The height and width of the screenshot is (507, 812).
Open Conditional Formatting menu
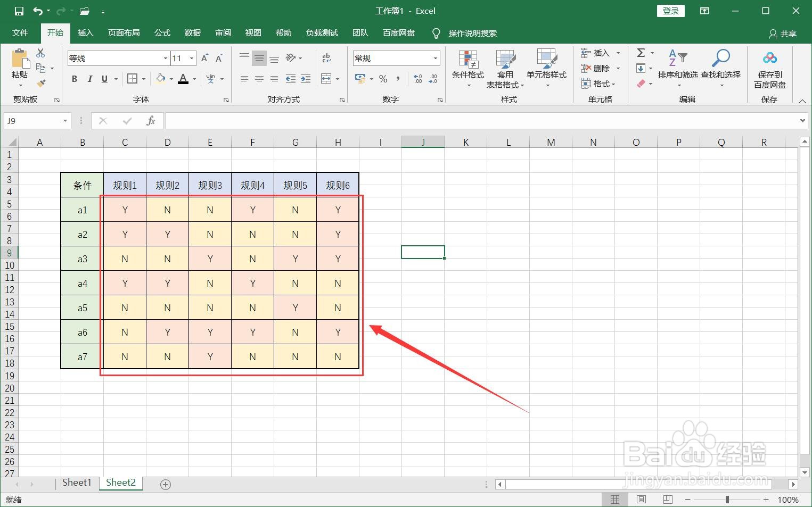pyautogui.click(x=468, y=68)
